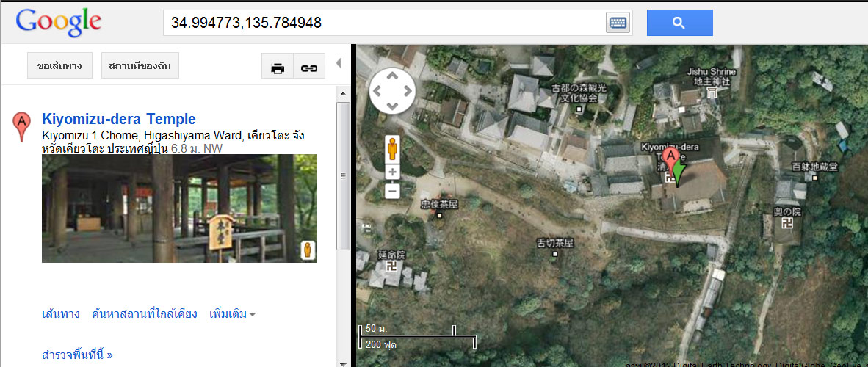Image resolution: width=868 pixels, height=367 pixels.
Task: Click the side panel scrollbar thumb
Action: coord(343,176)
